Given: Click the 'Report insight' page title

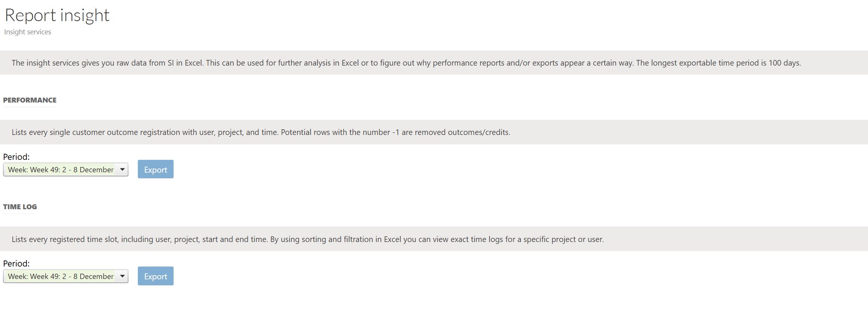Looking at the screenshot, I should [57, 15].
